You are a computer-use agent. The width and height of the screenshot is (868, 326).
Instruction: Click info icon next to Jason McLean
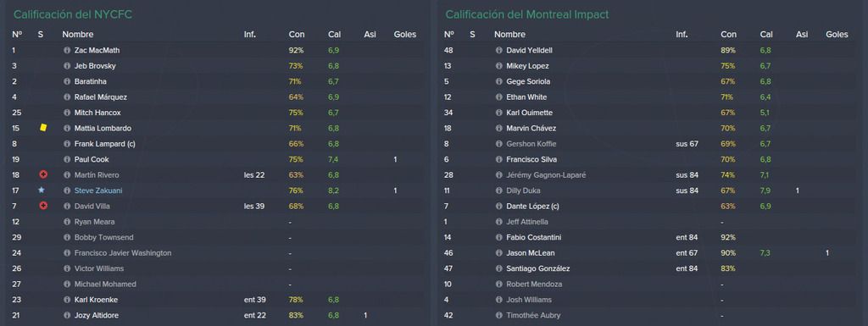[x=499, y=253]
